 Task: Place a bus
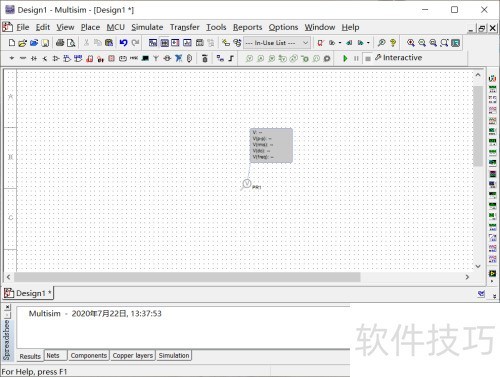231,58
